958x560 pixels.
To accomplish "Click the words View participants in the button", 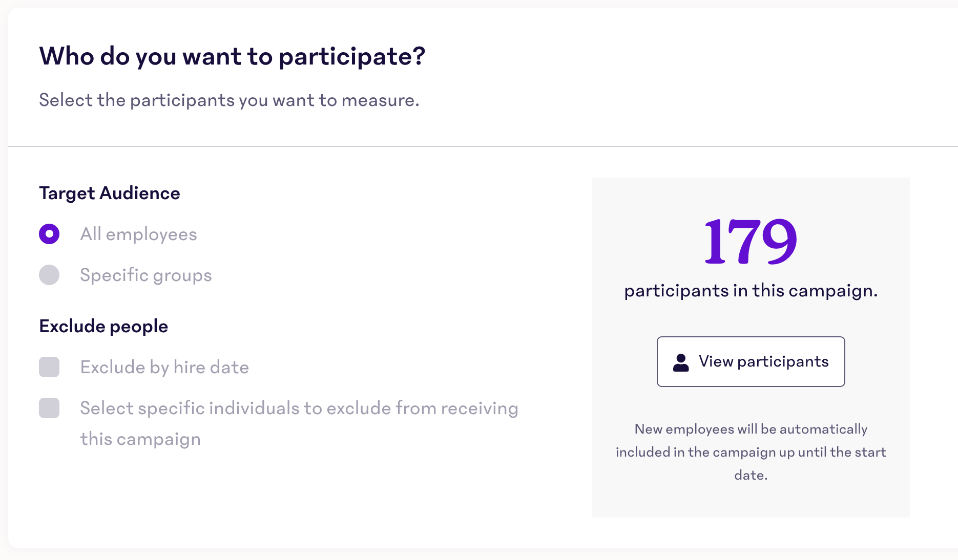I will click(763, 361).
